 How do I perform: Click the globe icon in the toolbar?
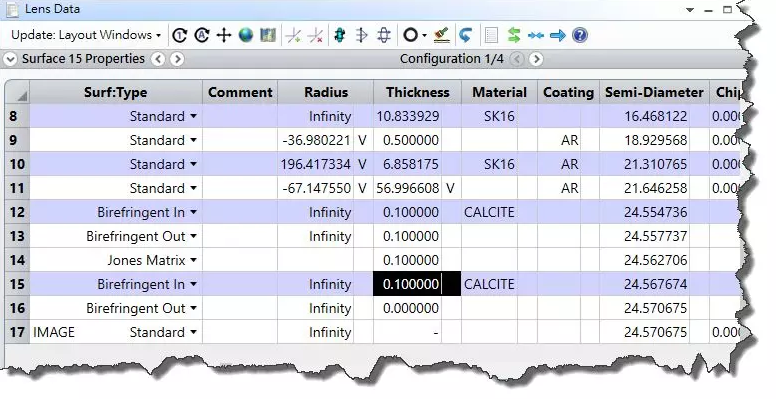click(x=246, y=35)
